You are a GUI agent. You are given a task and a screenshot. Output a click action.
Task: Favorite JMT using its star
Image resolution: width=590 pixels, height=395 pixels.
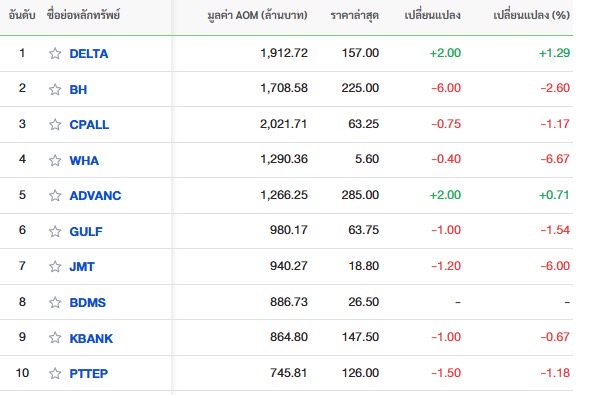coord(55,266)
